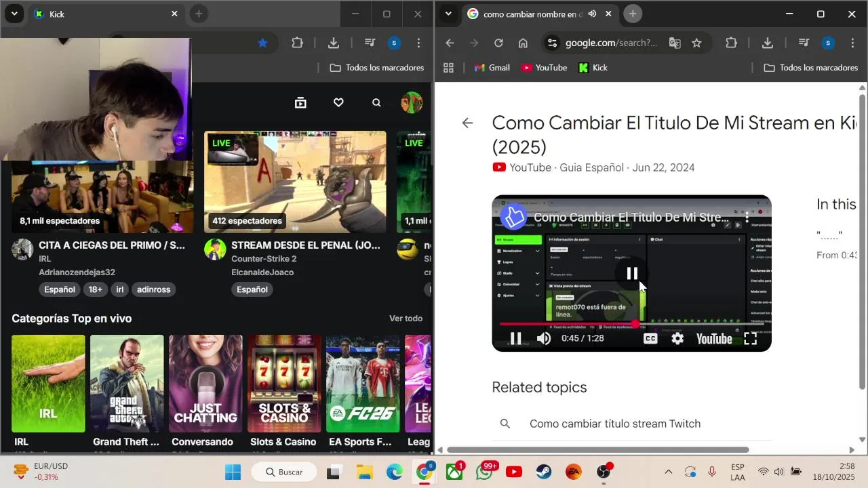Click the Google address bar URL
The width and height of the screenshot is (868, 488).
[611, 43]
